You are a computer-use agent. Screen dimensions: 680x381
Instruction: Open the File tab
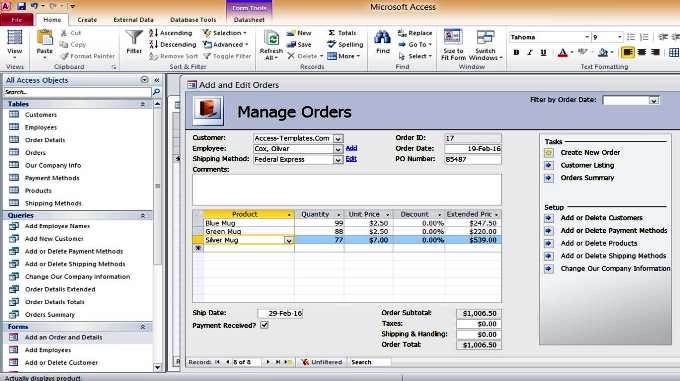(x=16, y=20)
